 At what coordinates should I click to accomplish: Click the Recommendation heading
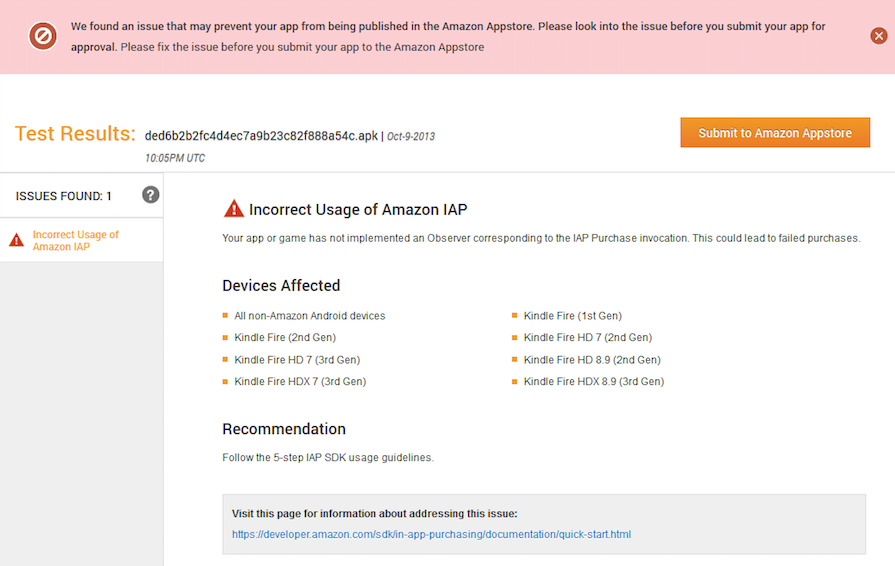tap(284, 429)
